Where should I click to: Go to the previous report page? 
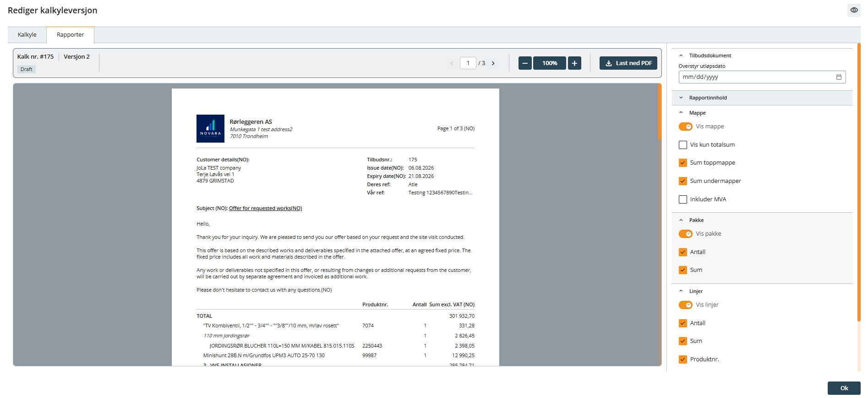[x=452, y=63]
